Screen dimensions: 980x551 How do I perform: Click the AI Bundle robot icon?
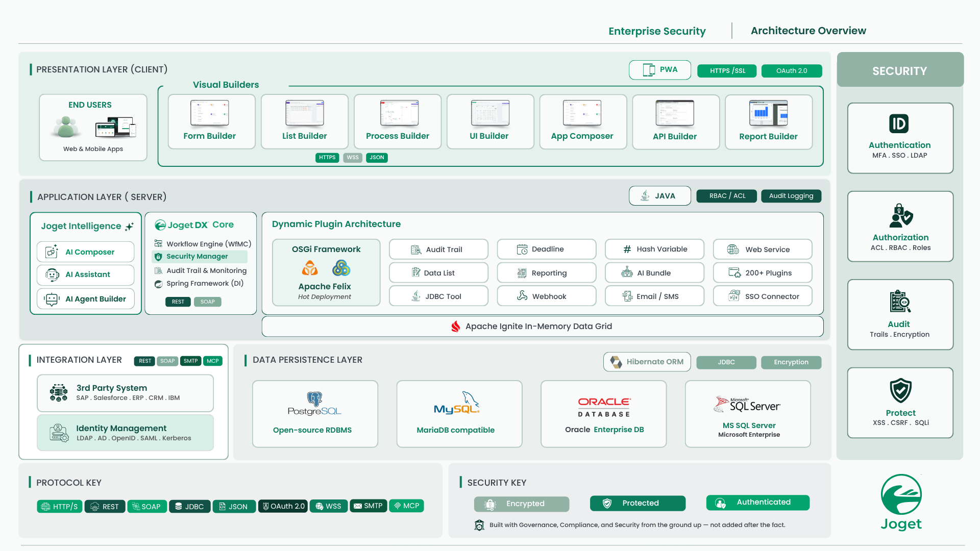point(627,272)
